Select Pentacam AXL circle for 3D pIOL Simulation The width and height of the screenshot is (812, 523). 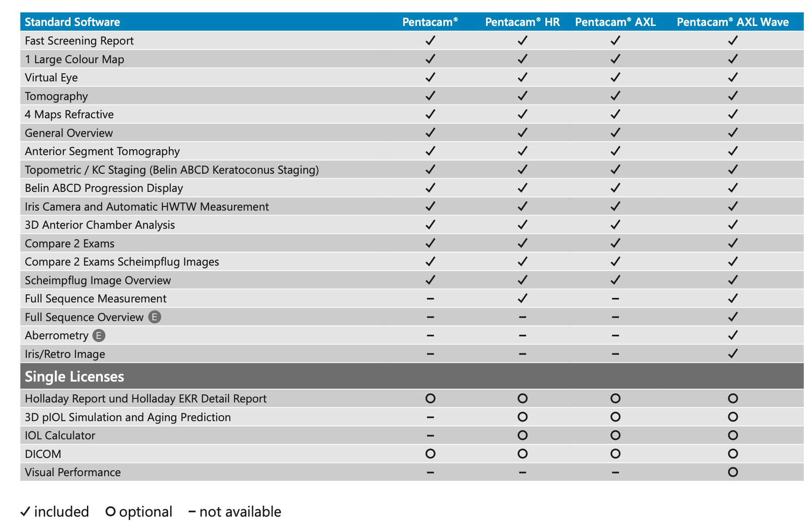(x=615, y=417)
